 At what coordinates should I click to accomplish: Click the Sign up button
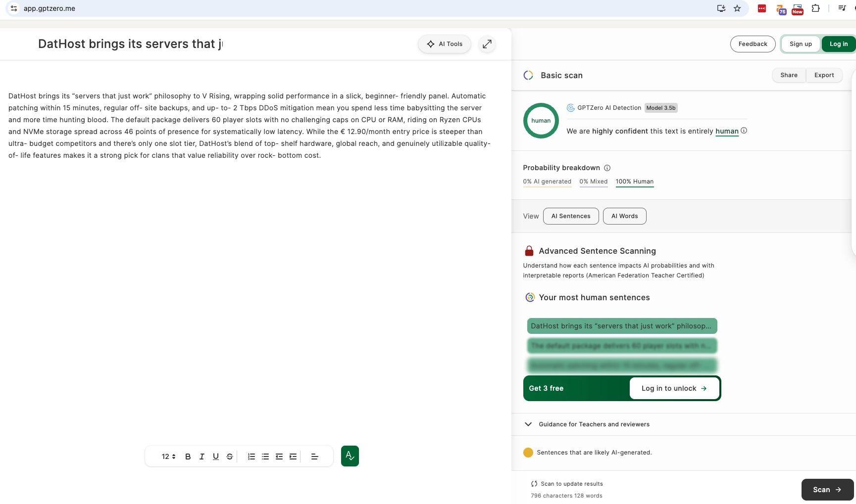[x=801, y=44]
